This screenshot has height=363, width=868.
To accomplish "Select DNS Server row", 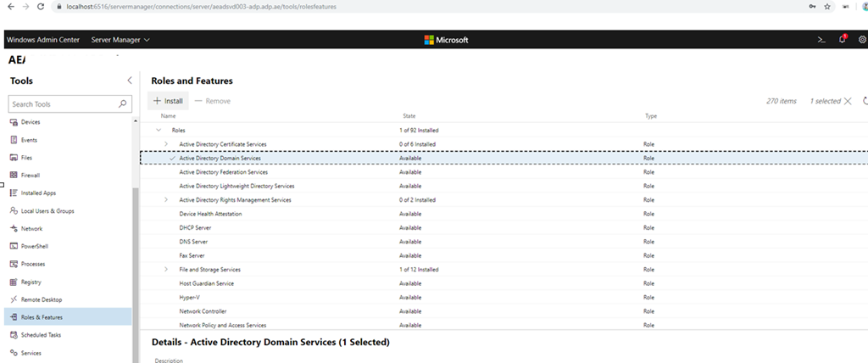I will click(504, 242).
